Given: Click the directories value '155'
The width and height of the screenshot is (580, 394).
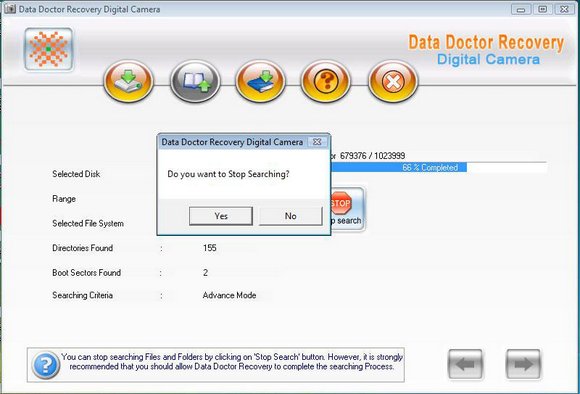Looking at the screenshot, I should 209,248.
